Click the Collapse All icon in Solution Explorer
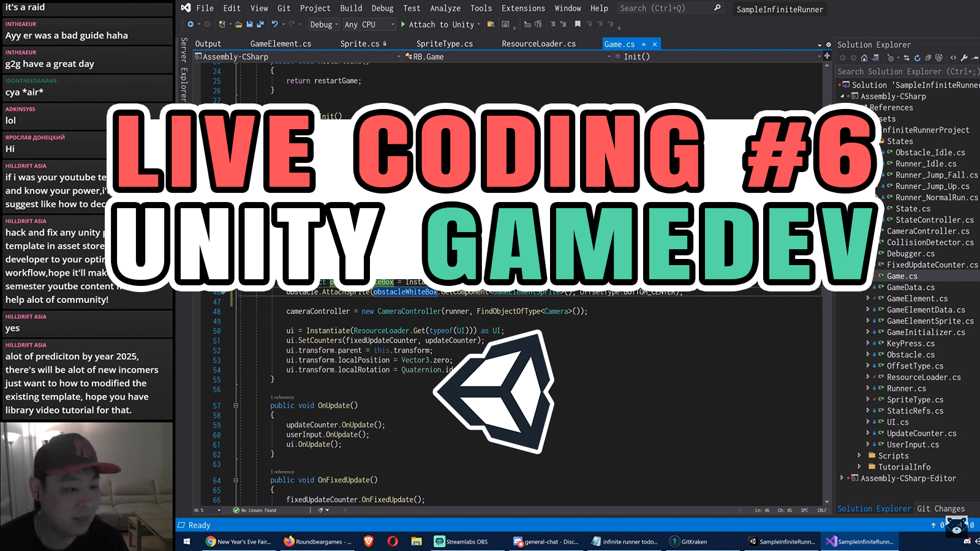Viewport: 980px width, 551px height. coord(928,58)
